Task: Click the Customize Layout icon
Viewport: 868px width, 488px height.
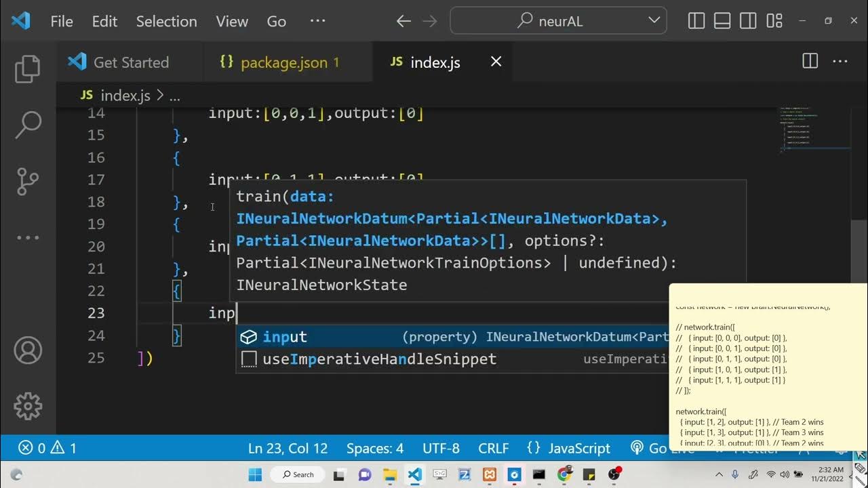Action: point(774,21)
